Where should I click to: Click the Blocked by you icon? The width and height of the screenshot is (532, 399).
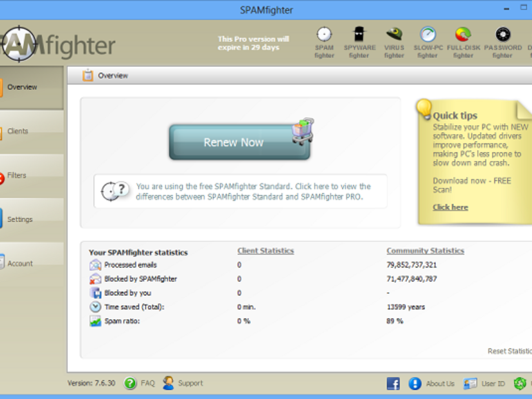click(x=95, y=293)
